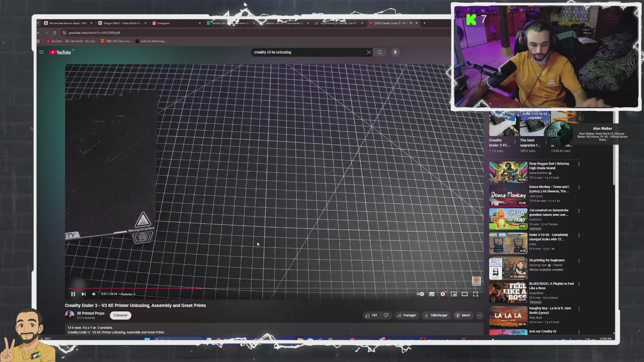The image size is (644, 362).
Task: Click the Télécharger button
Action: tap(436, 315)
